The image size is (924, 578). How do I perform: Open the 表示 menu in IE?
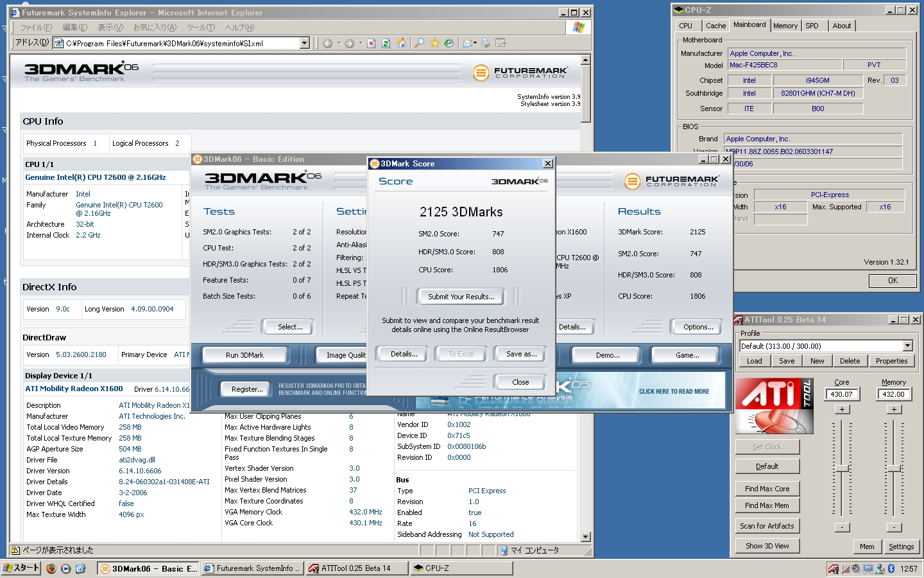[x=110, y=28]
